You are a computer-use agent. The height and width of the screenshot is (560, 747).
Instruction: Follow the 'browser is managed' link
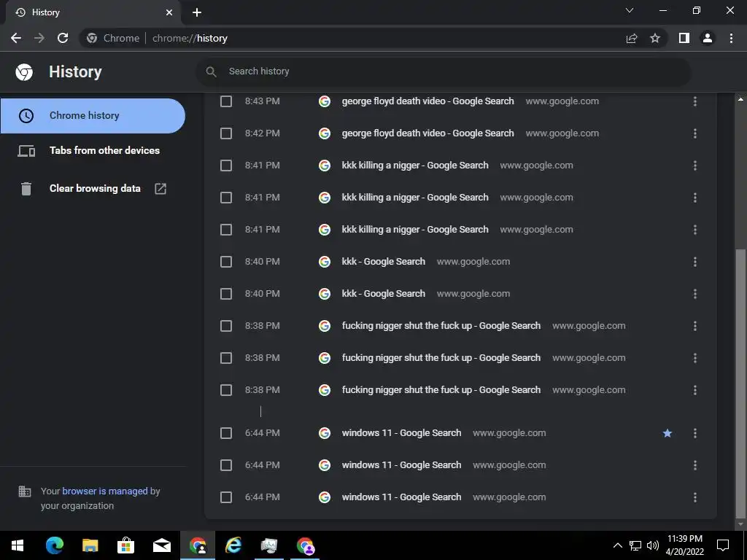[105, 491]
